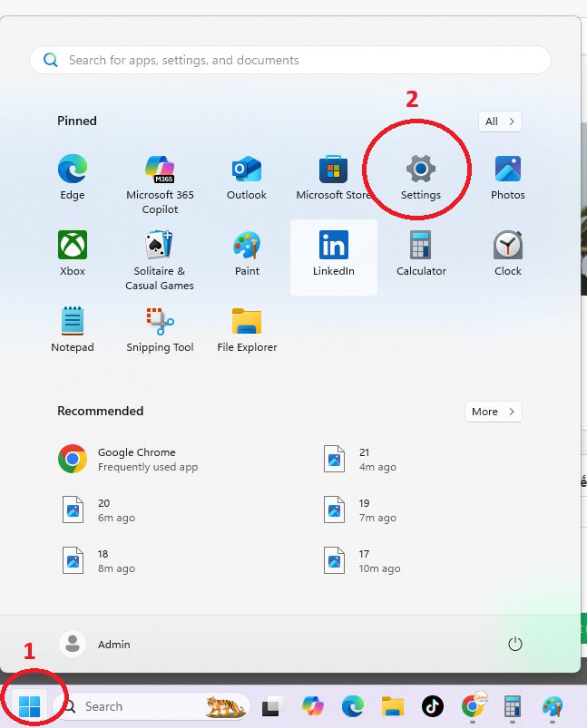Expand All apps list
587x728 pixels.
tap(500, 121)
